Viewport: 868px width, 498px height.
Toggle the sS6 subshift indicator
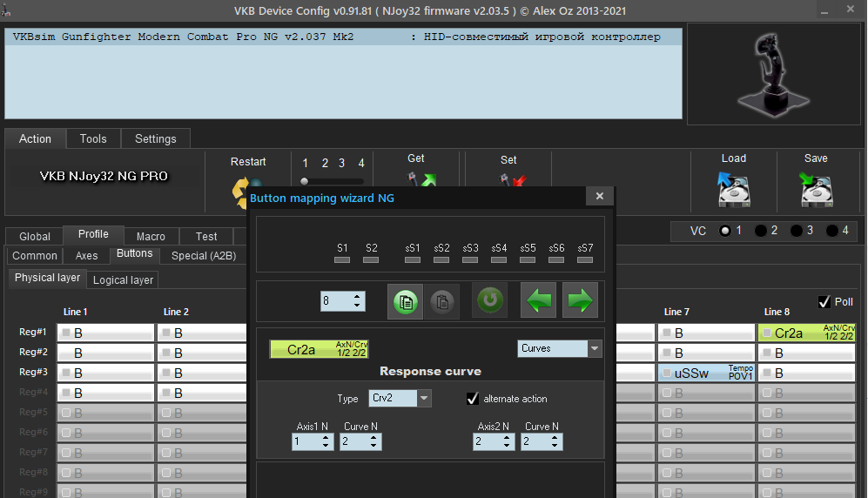[556, 259]
